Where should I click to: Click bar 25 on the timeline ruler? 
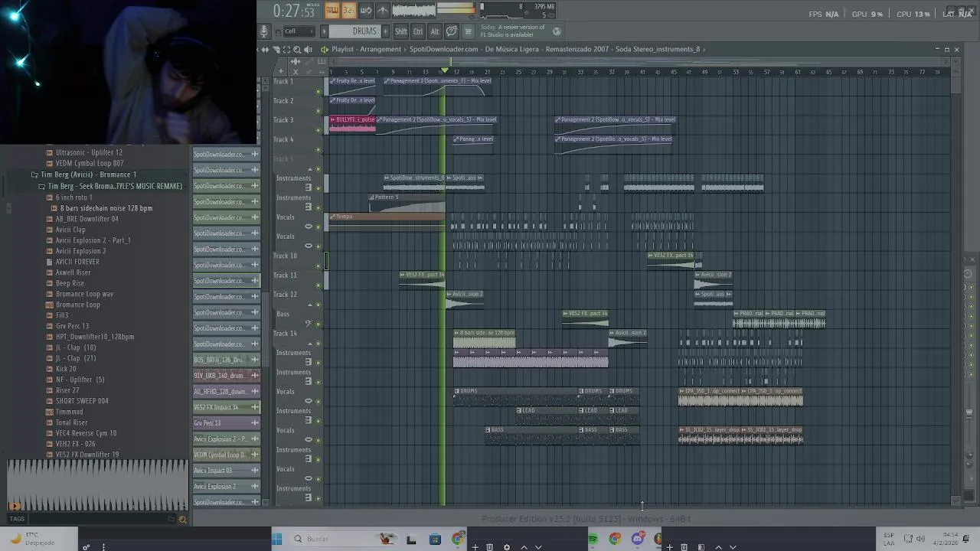pyautogui.click(x=518, y=72)
